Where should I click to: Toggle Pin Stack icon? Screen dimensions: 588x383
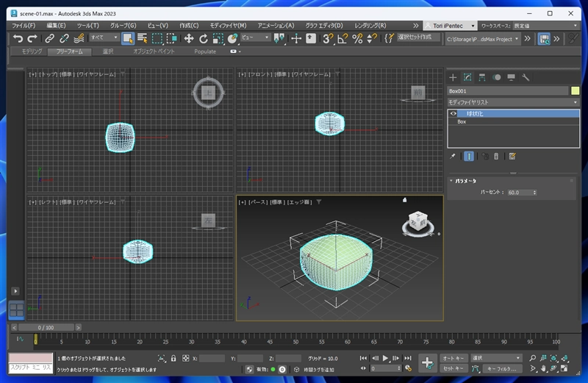453,157
